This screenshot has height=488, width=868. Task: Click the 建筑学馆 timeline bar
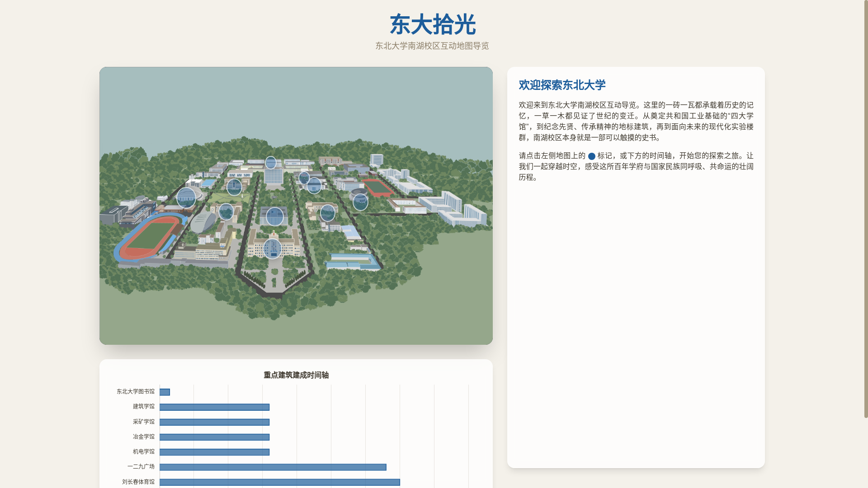(x=214, y=407)
